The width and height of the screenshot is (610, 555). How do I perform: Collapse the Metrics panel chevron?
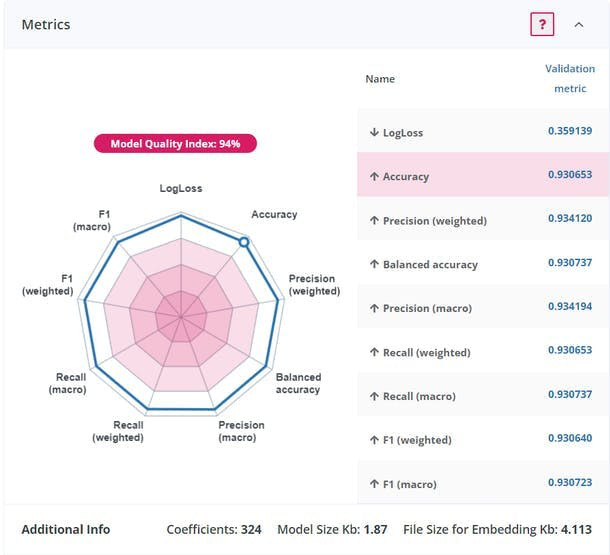578,25
